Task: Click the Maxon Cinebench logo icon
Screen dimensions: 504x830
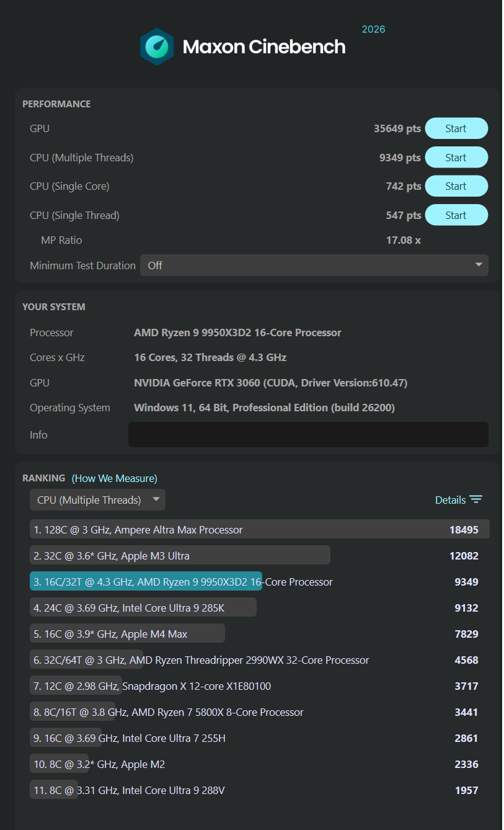Action: click(157, 47)
